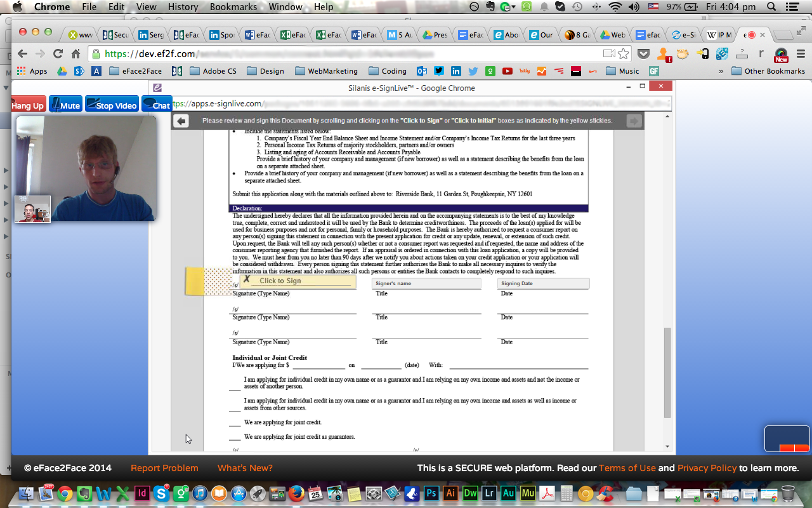
Task: Open Skype from the Dock
Action: coord(162,493)
